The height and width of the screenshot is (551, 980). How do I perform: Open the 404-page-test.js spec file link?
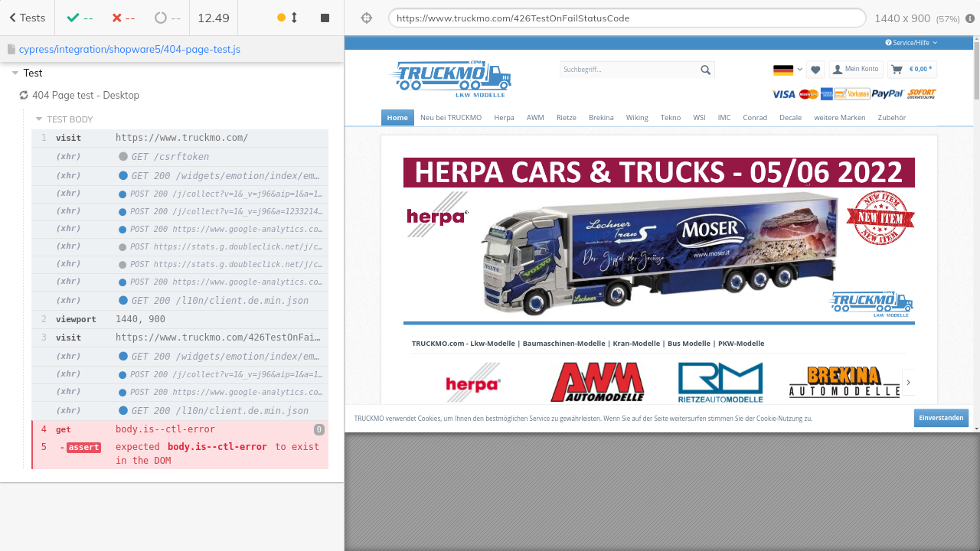pyautogui.click(x=129, y=49)
